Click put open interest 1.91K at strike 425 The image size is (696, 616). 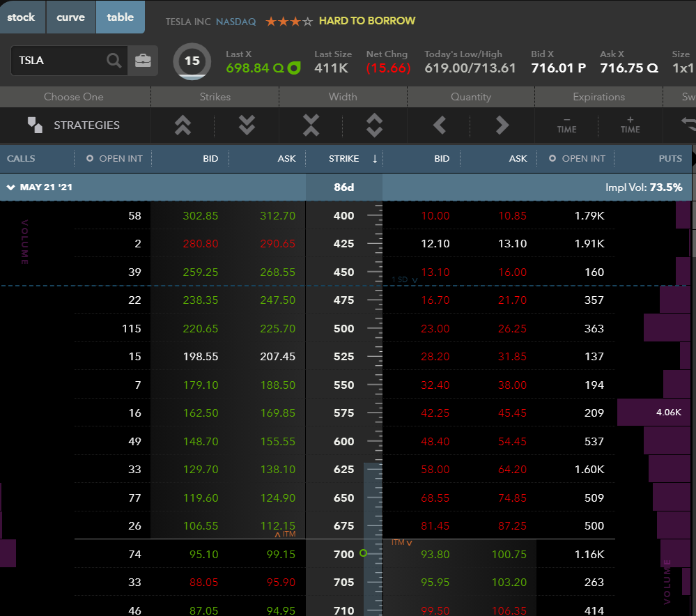pyautogui.click(x=589, y=244)
